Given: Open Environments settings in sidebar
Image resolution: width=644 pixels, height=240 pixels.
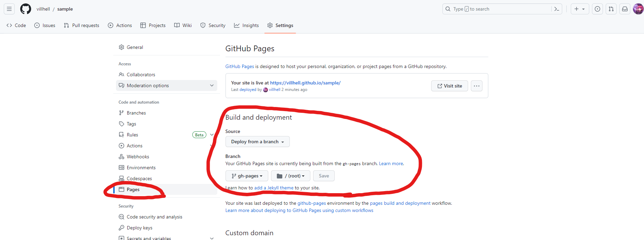Looking at the screenshot, I should tap(167, 168).
